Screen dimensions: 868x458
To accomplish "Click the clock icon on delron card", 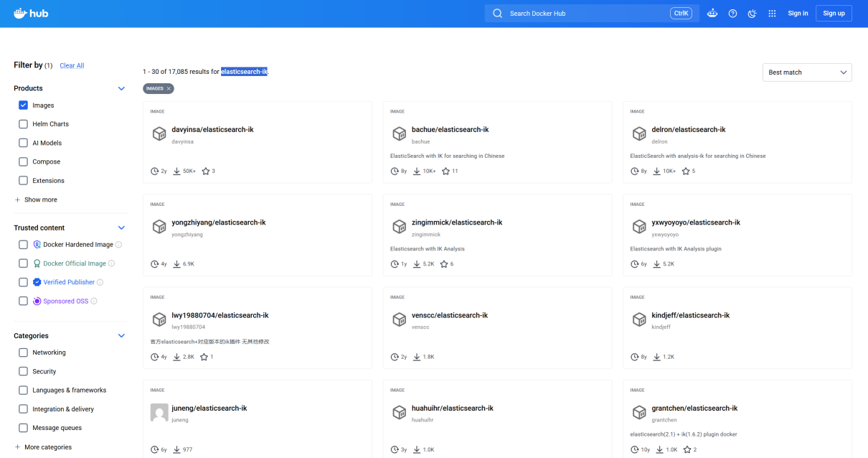I will point(635,172).
